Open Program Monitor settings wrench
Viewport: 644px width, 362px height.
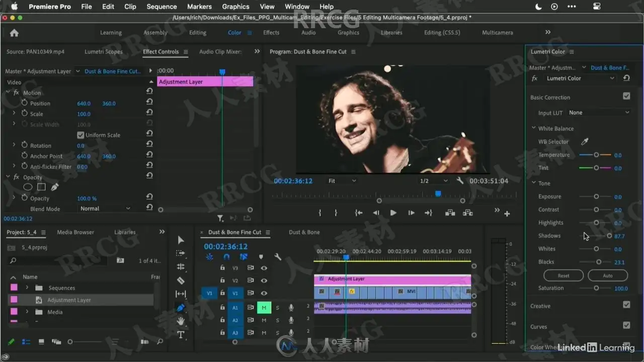(460, 181)
